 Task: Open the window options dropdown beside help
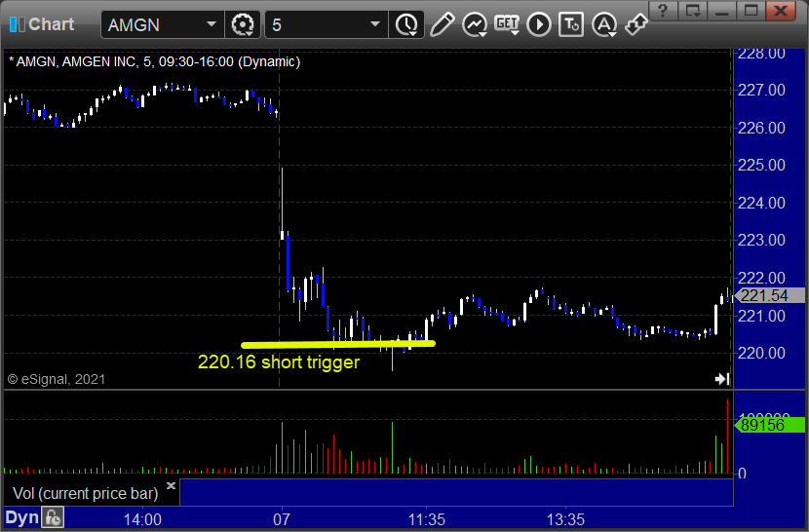click(x=692, y=11)
